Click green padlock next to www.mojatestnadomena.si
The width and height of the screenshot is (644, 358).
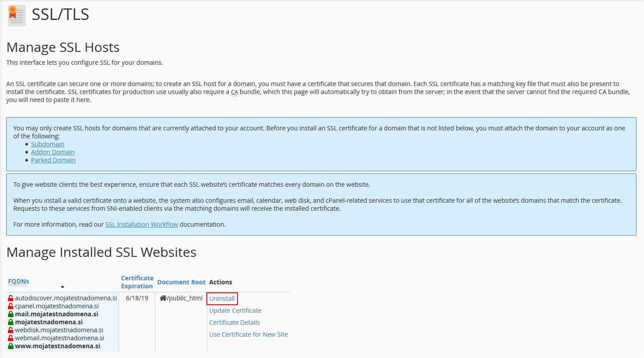[11, 346]
